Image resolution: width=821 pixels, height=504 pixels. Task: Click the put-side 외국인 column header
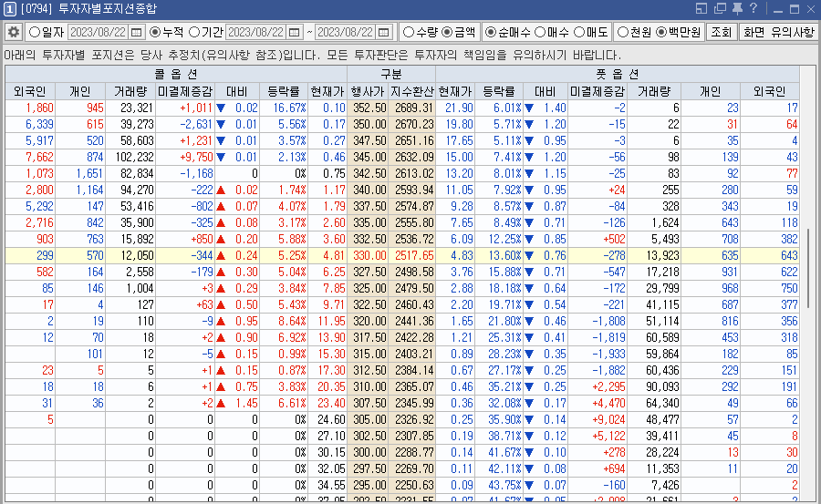click(x=770, y=91)
